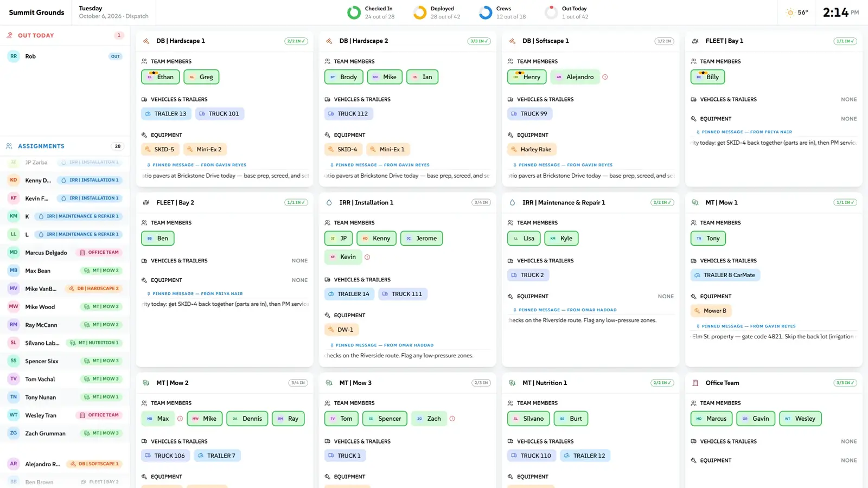Click the 1/2 IN badge on DB Softscape 1

pos(664,41)
